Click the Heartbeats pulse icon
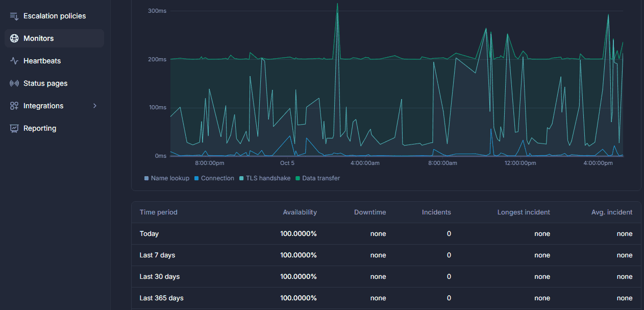Viewport: 644px width, 310px height. tap(14, 61)
